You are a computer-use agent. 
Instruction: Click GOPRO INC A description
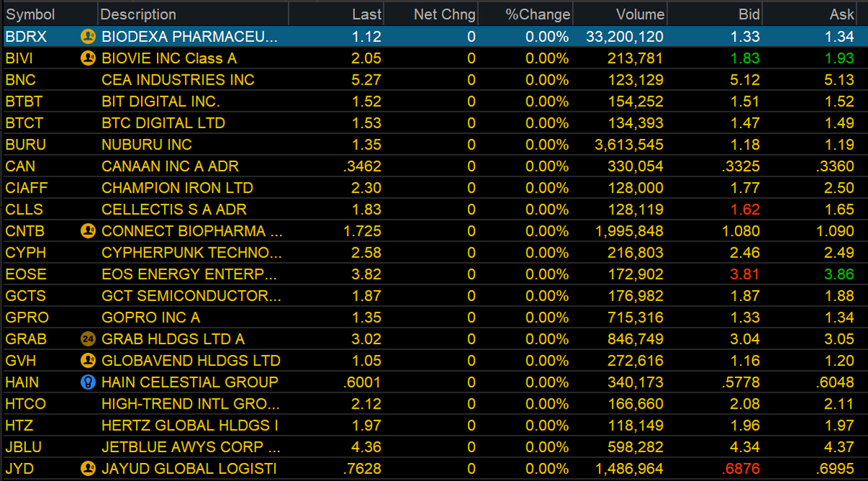click(151, 318)
